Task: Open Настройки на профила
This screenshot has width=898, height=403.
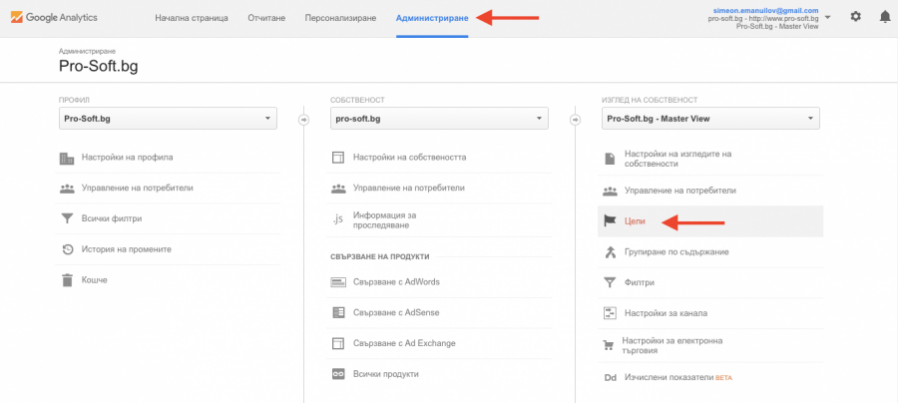Action: (x=127, y=157)
